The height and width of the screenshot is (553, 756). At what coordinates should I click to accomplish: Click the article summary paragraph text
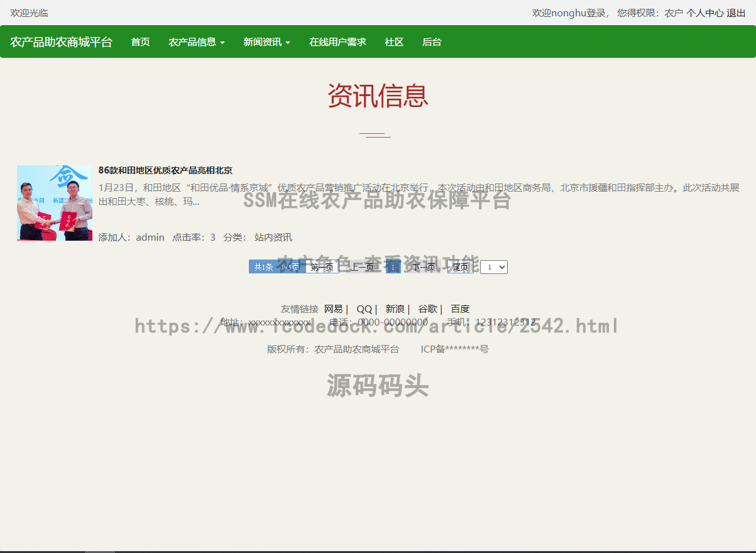point(419,195)
